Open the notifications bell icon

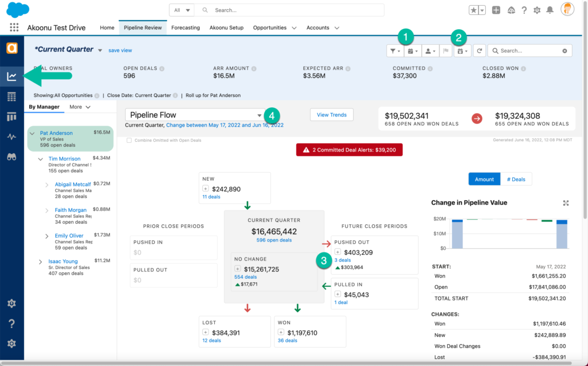tap(550, 10)
